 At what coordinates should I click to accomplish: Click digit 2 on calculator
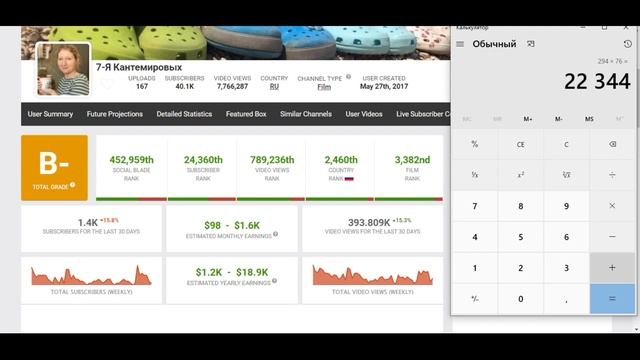click(521, 268)
